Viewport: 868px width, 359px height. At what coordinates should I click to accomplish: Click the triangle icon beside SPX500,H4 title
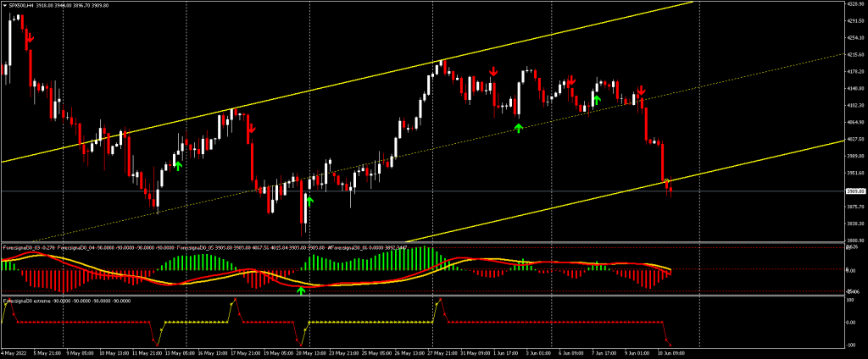4,5
